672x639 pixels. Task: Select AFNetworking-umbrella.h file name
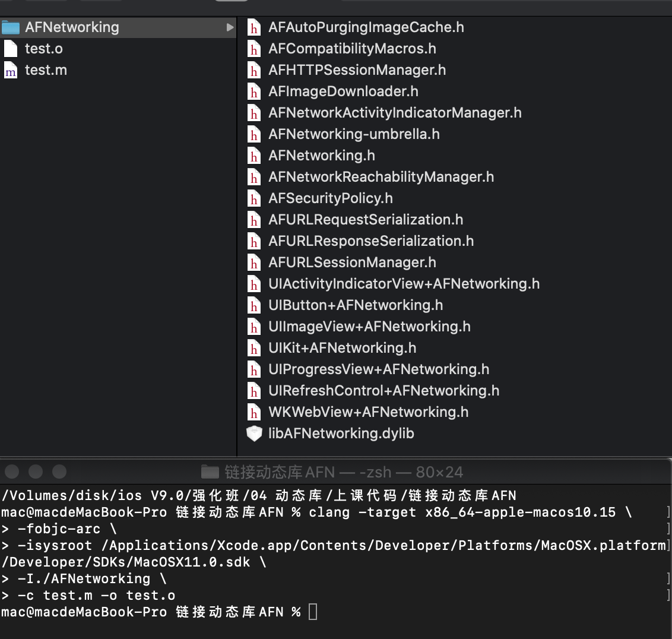tap(354, 134)
